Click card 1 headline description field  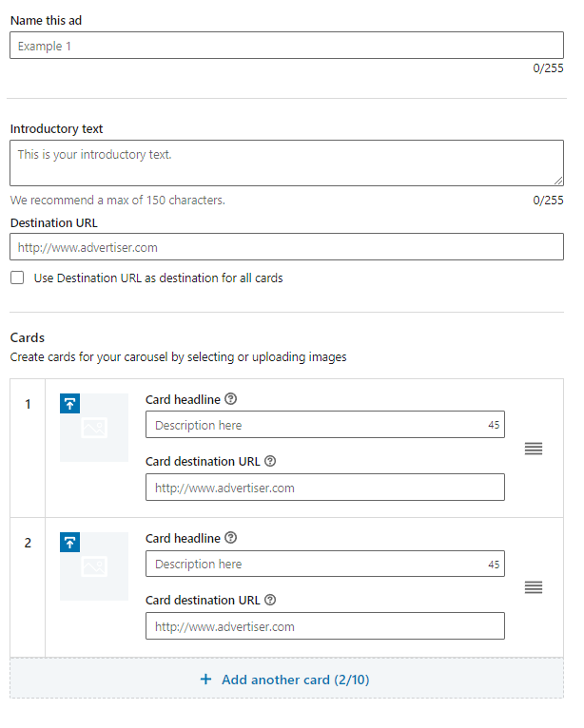pos(314,425)
